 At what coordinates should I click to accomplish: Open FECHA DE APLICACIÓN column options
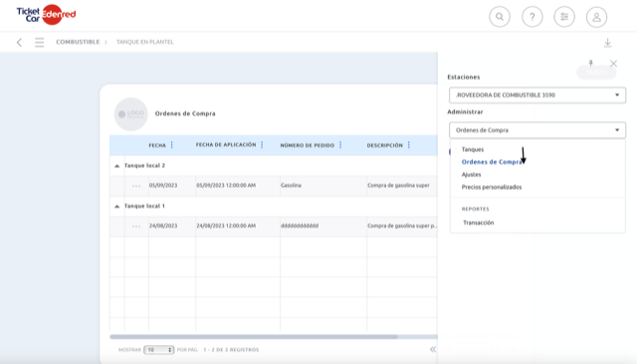pos(262,145)
